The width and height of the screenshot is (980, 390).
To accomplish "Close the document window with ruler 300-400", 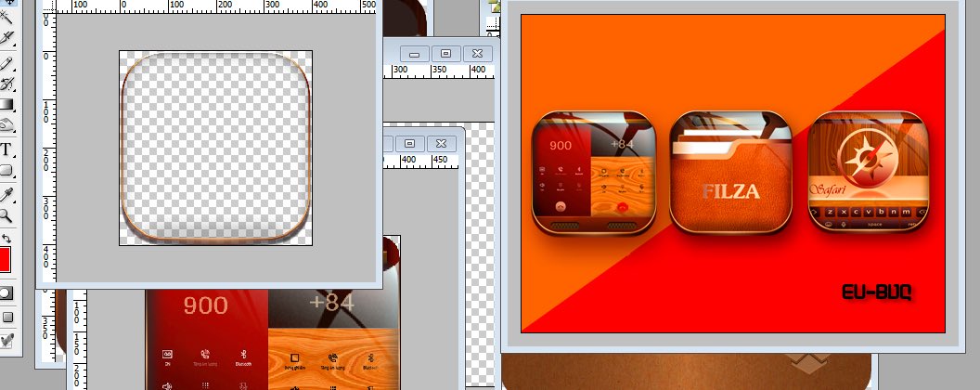I will tap(478, 53).
